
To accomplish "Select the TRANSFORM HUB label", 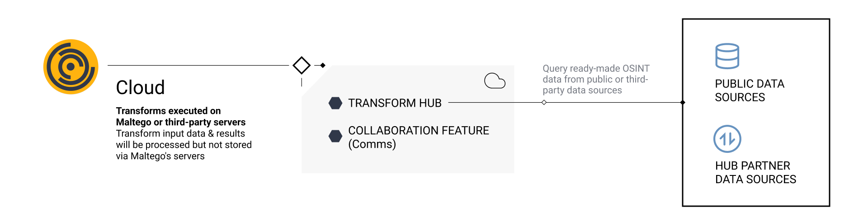I will coord(395,103).
